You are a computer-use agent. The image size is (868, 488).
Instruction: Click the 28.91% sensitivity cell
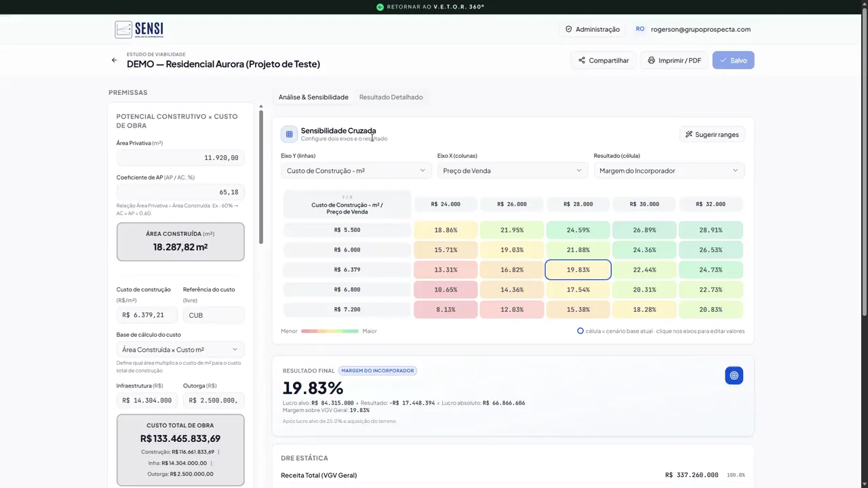coord(711,230)
